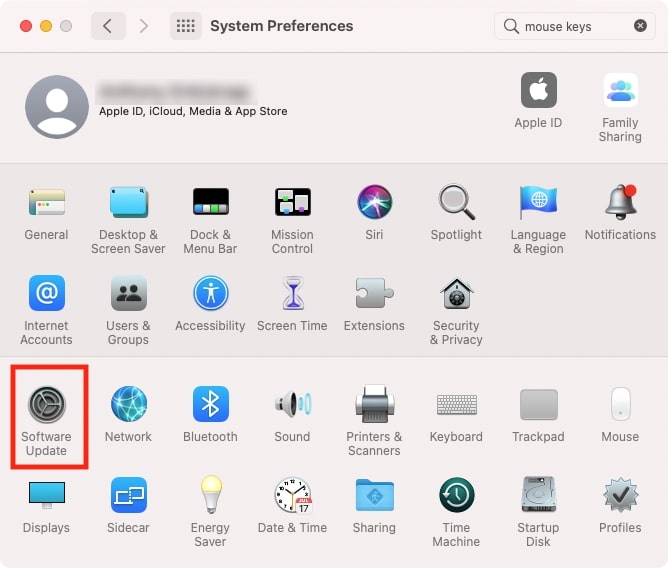This screenshot has width=668, height=568.
Task: Click the user account avatar
Action: (57, 107)
